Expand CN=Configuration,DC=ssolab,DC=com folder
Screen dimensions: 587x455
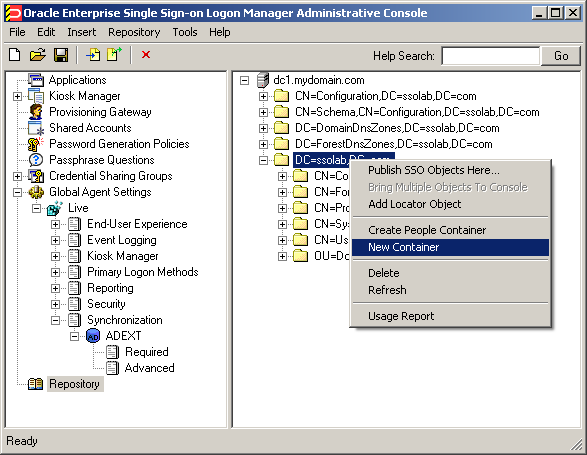[x=264, y=97]
